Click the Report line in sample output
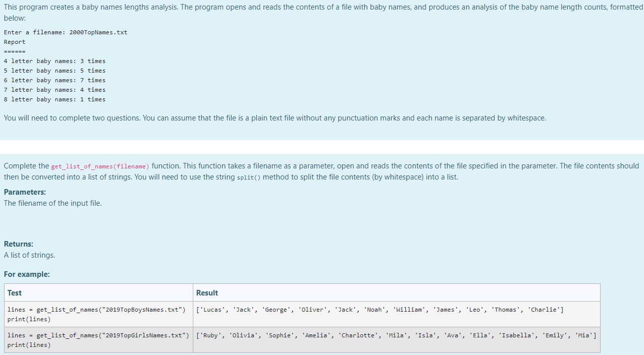Viewport: 644px width, 355px height. (14, 42)
